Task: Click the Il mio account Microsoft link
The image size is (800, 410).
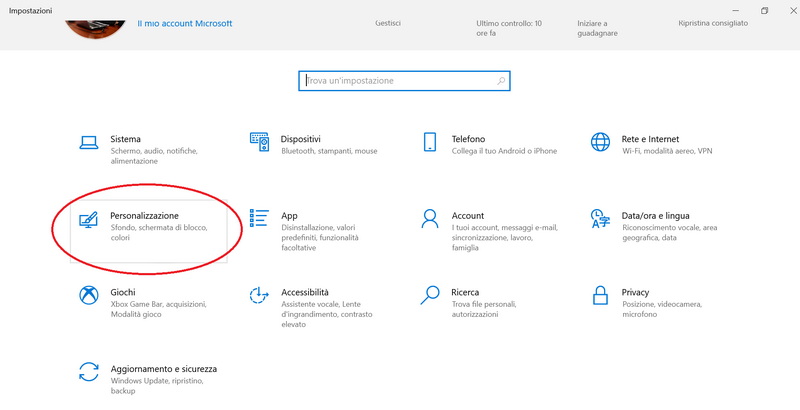Action: tap(185, 23)
